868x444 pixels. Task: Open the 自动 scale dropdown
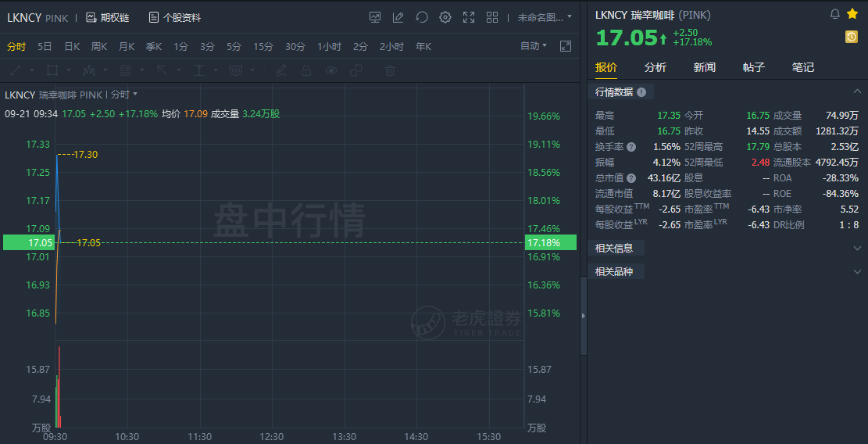tap(534, 46)
